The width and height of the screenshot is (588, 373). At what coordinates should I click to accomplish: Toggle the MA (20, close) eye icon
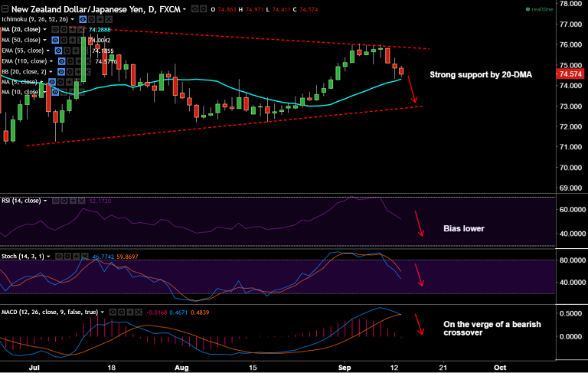pyautogui.click(x=55, y=30)
